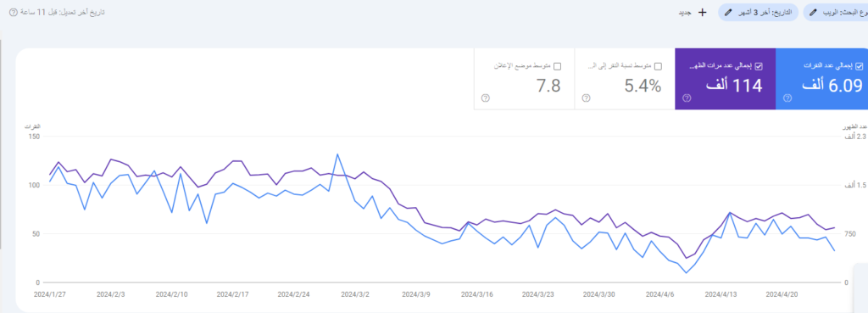Screen dimensions: 868x313
Task: Open help icon on average position card
Action: 485,98
